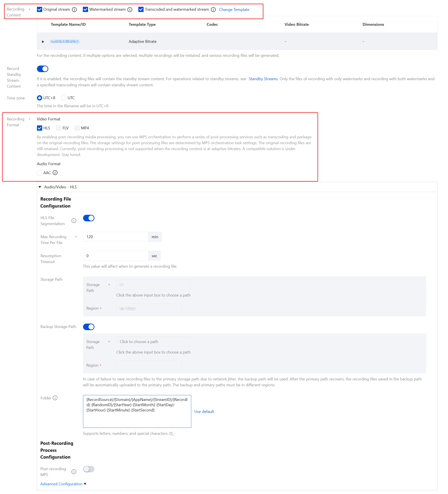Click info icon next to Transcoded and watermarked stream
This screenshot has height=494, width=448.
tap(213, 10)
